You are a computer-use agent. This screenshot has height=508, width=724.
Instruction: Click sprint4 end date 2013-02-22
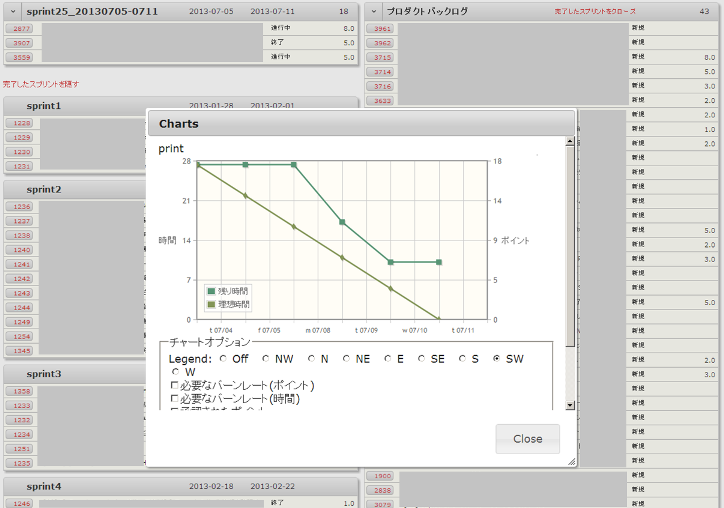(272, 486)
